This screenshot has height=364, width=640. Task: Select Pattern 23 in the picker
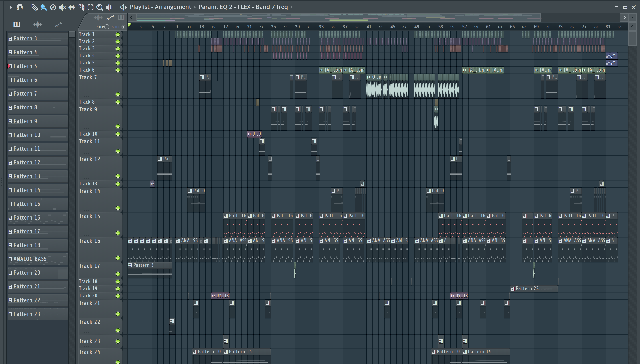tap(38, 314)
